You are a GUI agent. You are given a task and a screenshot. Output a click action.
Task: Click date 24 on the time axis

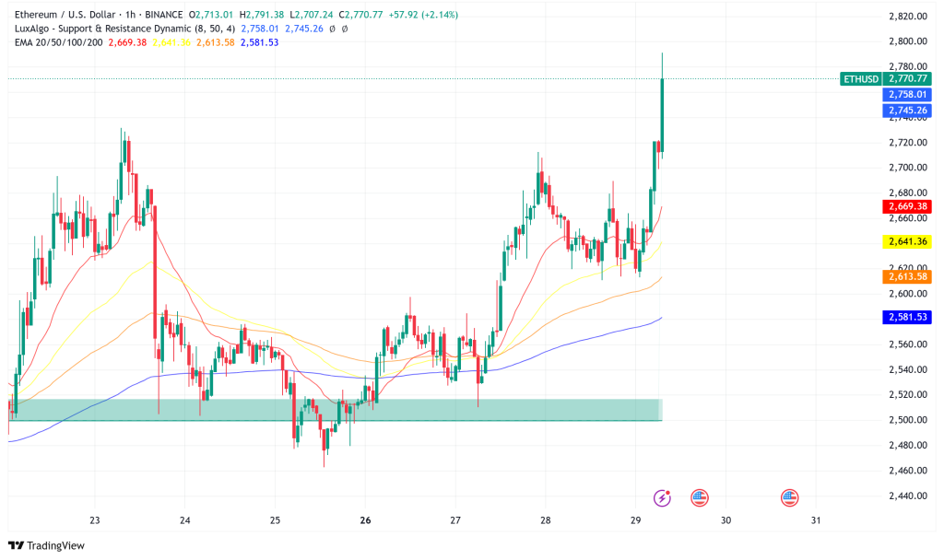pos(184,520)
